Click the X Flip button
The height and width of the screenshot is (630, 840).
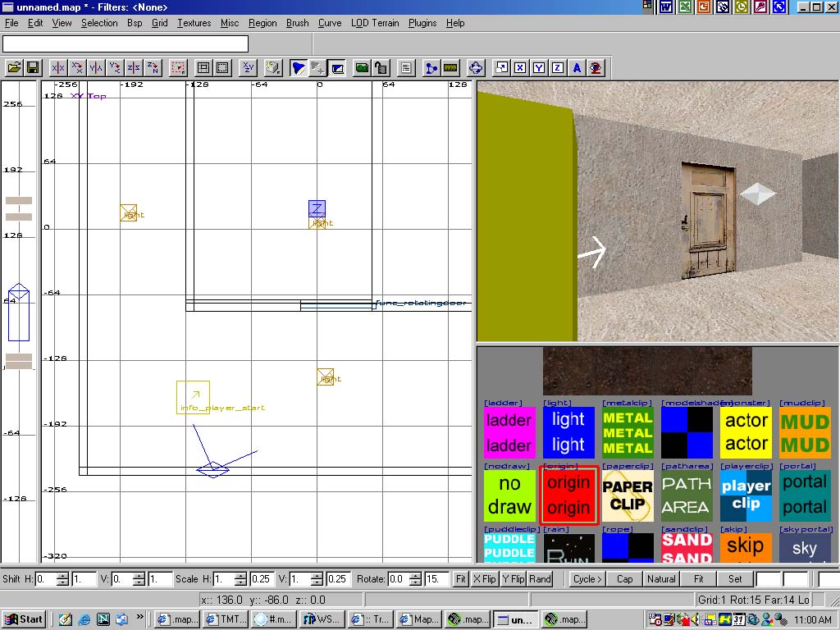[x=485, y=578]
